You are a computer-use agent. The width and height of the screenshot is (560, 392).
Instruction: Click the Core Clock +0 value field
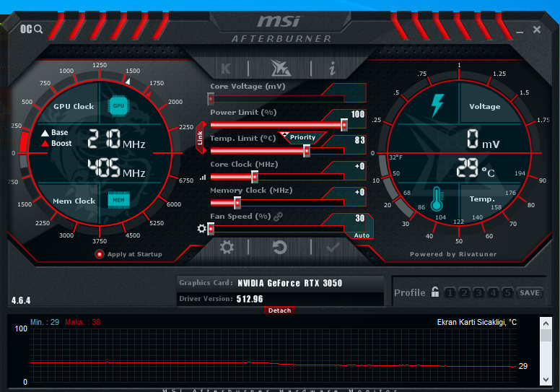tap(359, 166)
